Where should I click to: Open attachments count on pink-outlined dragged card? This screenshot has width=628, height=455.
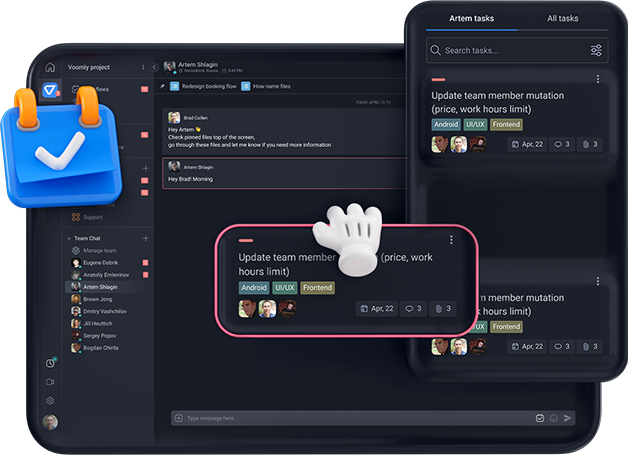click(443, 309)
